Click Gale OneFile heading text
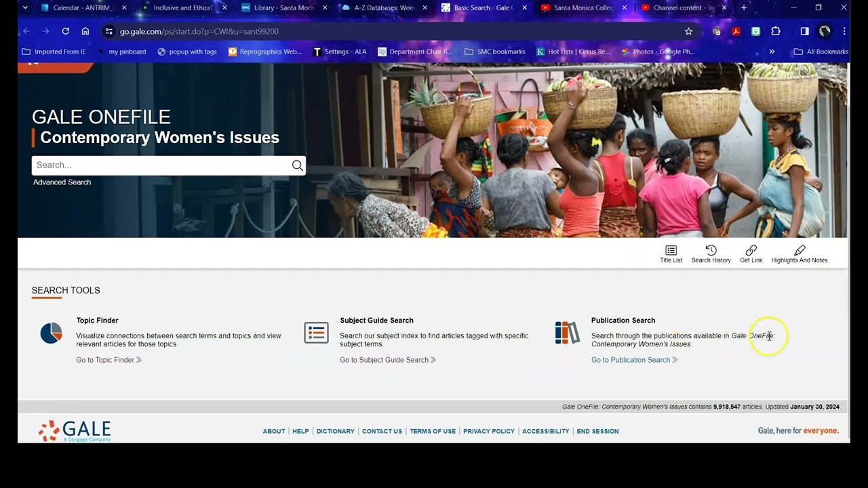This screenshot has height=488, width=868. [101, 117]
